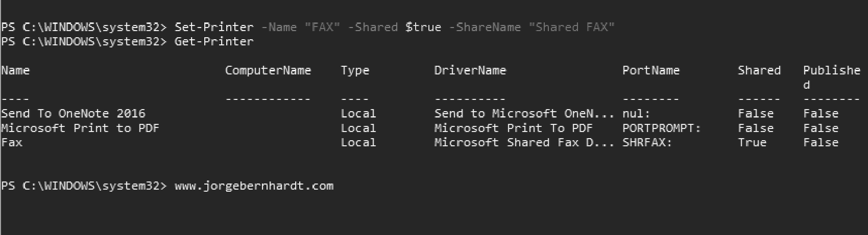
Task: Click the Get-Printer command text
Action: pyautogui.click(x=214, y=41)
